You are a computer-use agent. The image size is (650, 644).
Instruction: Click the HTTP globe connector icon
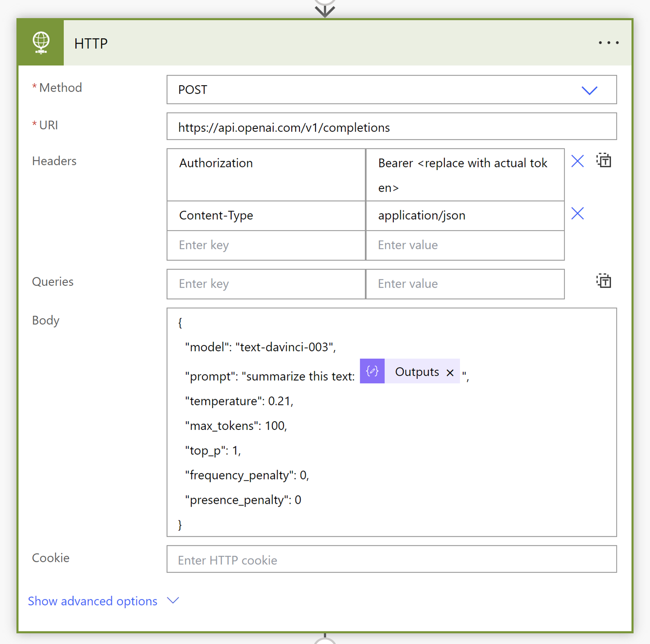pos(41,43)
